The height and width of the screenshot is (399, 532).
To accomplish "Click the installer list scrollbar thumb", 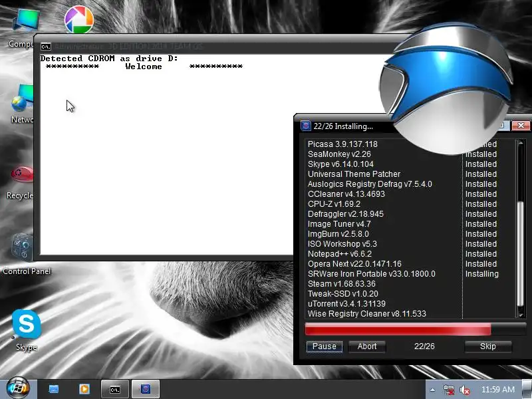I will click(x=520, y=253).
